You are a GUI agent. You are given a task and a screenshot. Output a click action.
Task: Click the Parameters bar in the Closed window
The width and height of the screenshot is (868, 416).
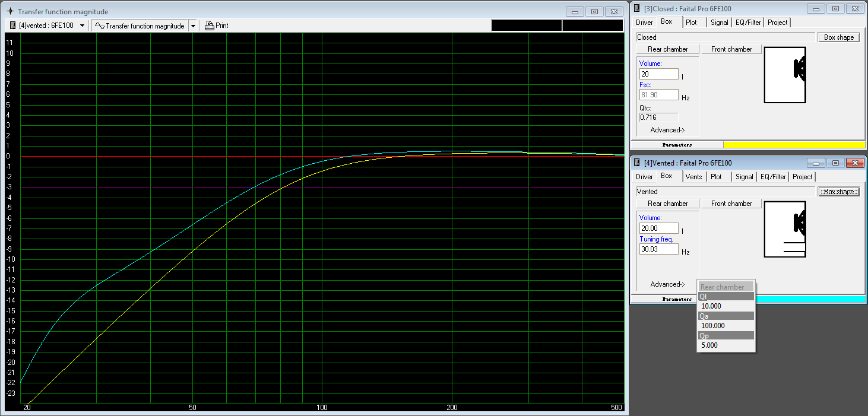click(x=677, y=145)
